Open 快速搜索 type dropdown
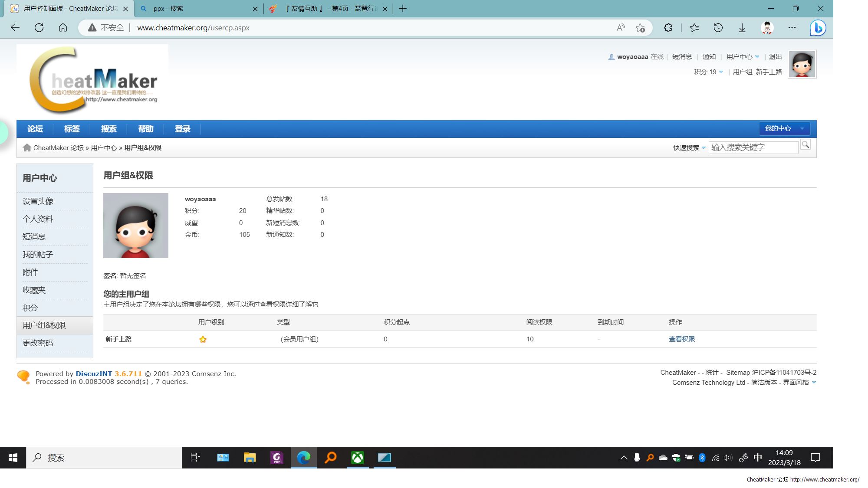 click(x=704, y=148)
